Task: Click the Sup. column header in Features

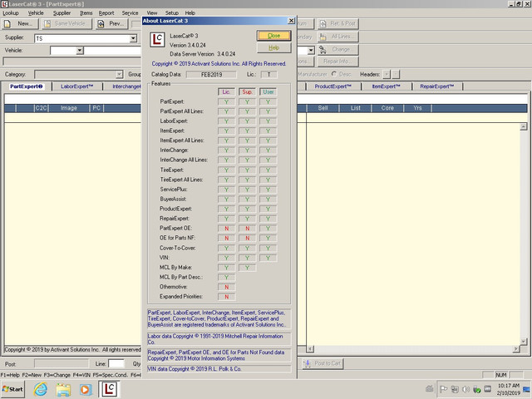Action: pyautogui.click(x=248, y=92)
